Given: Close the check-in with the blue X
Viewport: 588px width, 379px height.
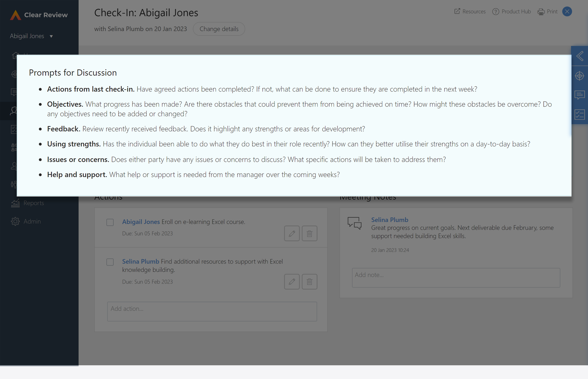Looking at the screenshot, I should pyautogui.click(x=567, y=11).
